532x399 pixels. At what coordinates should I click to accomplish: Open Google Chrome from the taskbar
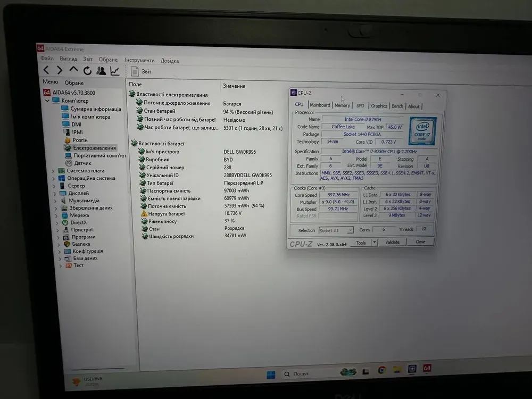click(x=381, y=370)
